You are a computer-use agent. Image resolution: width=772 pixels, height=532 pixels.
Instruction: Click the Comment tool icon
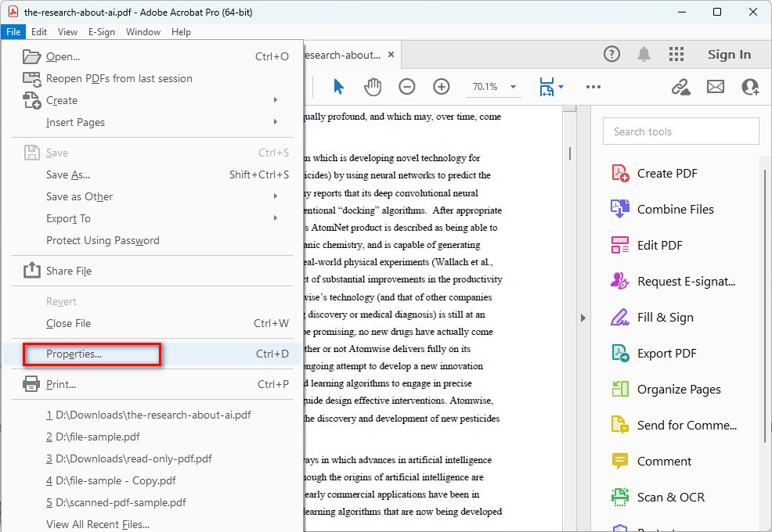coord(620,461)
